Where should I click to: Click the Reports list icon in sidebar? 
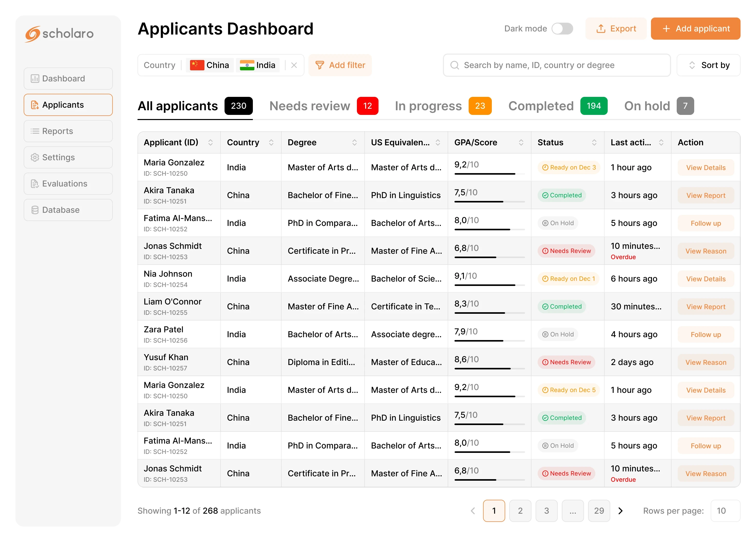tap(35, 131)
